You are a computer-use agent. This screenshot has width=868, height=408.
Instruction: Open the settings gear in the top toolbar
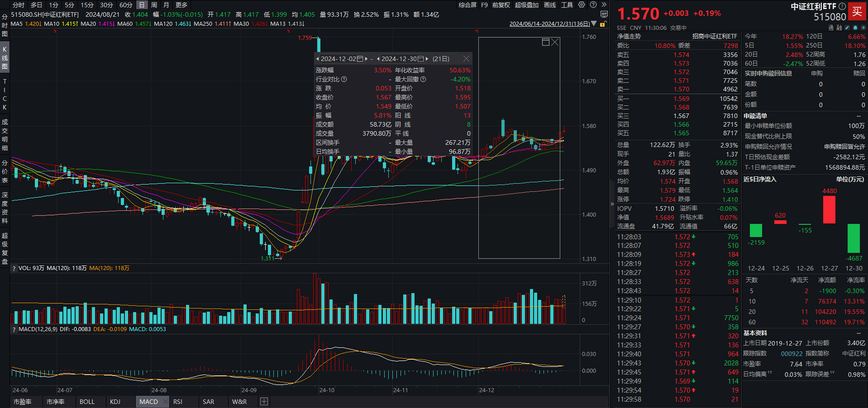[582, 5]
